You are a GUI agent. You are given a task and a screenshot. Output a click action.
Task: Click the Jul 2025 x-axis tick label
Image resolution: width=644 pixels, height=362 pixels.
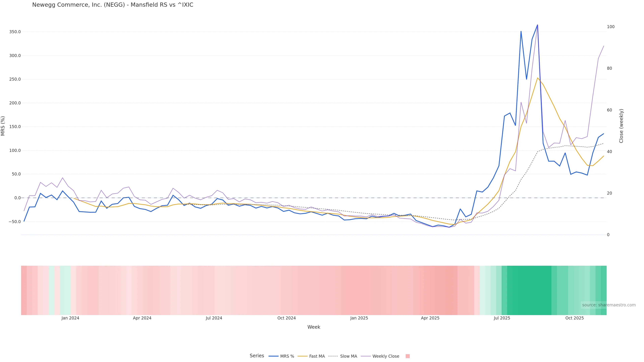click(x=502, y=318)
